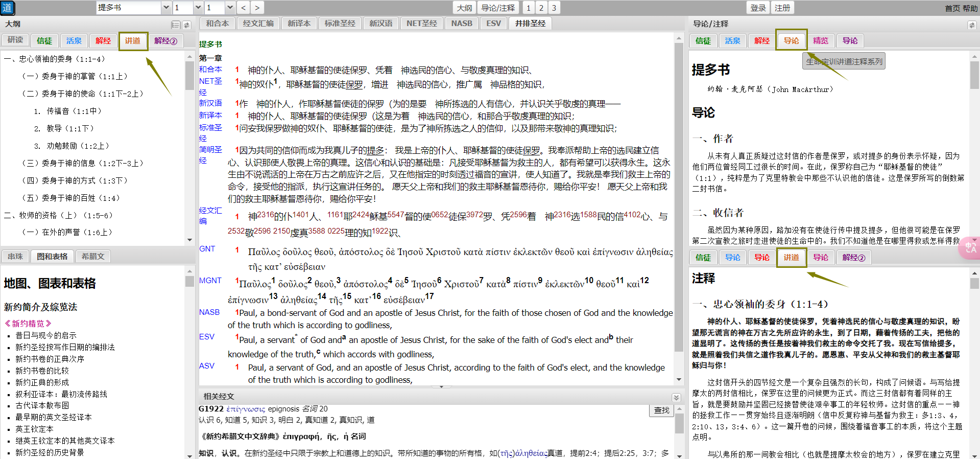
Task: Select layout option 2 in top bar
Action: (541, 8)
